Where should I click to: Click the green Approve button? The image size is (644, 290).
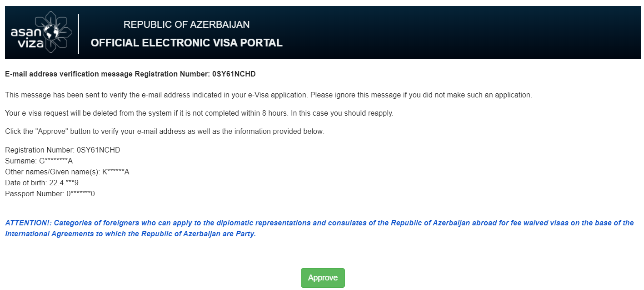(323, 278)
